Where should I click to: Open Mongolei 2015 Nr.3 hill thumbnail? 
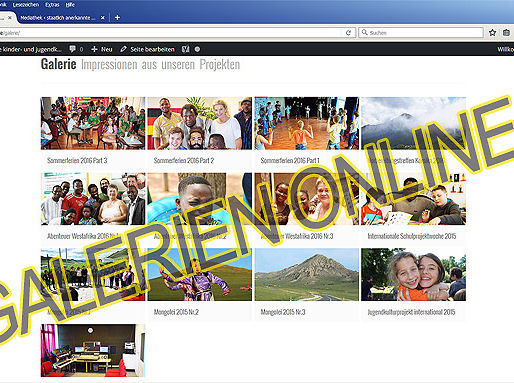click(307, 275)
